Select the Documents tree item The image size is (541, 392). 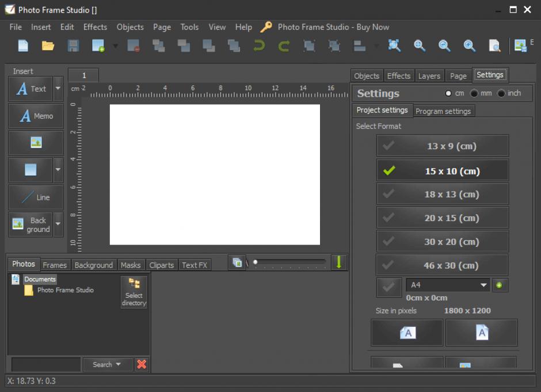40,279
